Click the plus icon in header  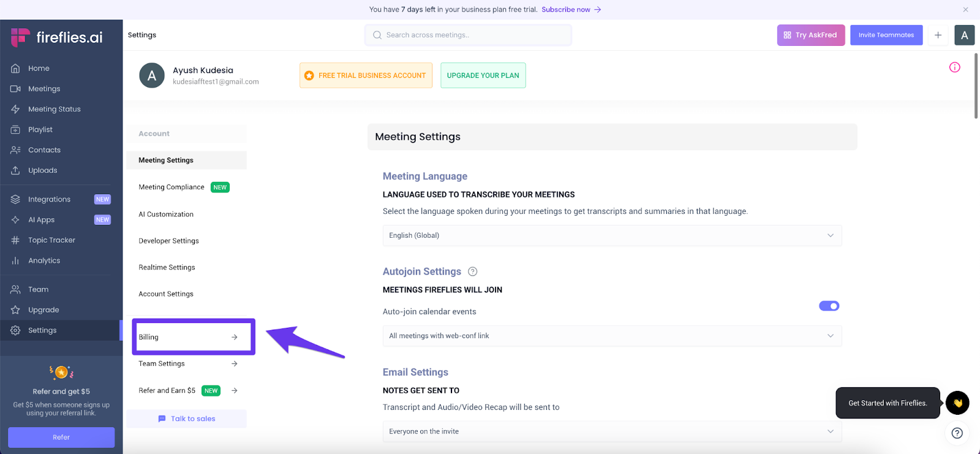point(938,35)
